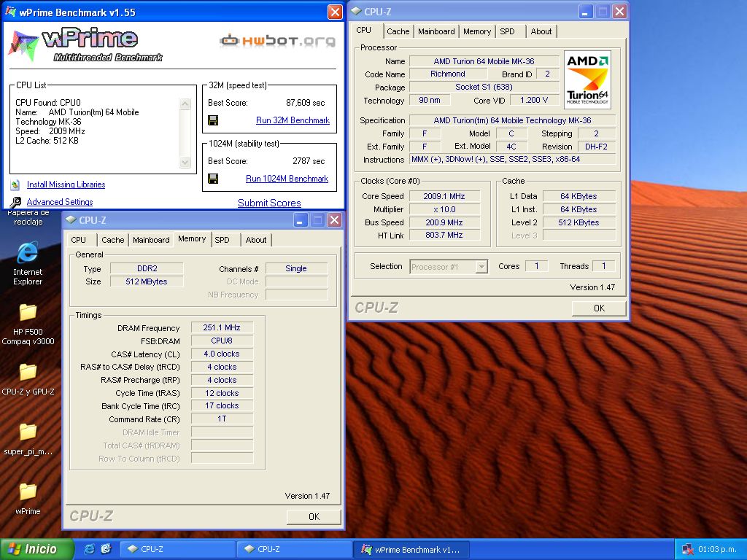Click the Core Speed 2009.1 MHz field
The image size is (747, 560).
[x=444, y=196]
